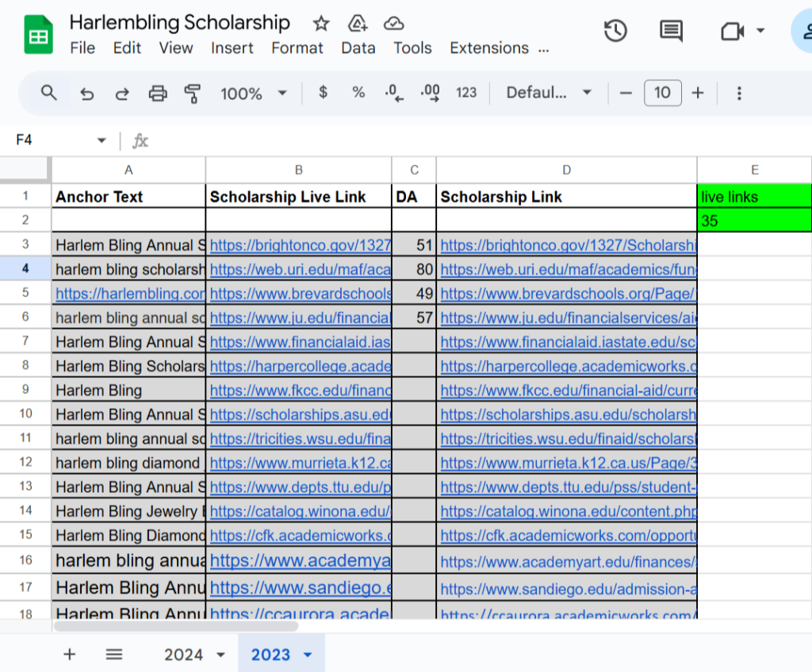
Task: Switch to the 2024 sheet tab
Action: point(184,655)
